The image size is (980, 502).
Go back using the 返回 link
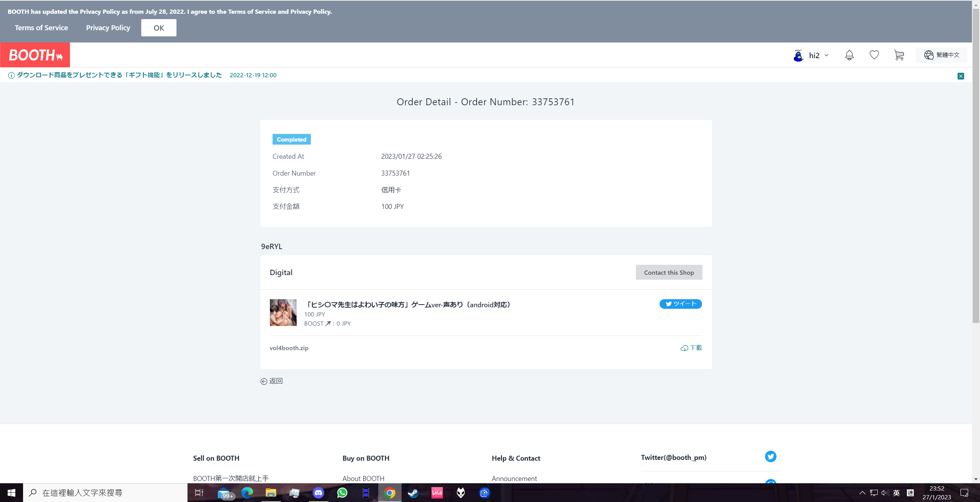click(x=272, y=381)
